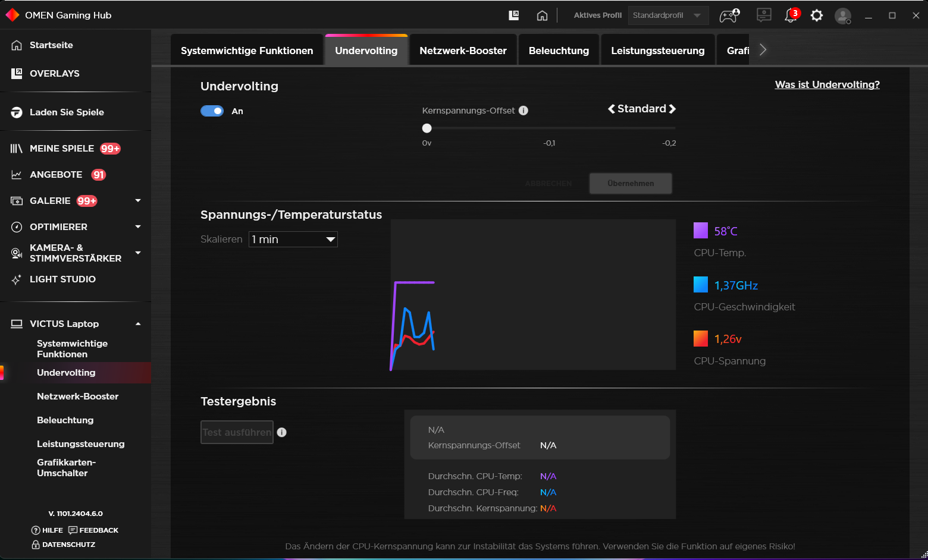Open notifications bell with 3 badge
928x560 pixels.
point(791,15)
